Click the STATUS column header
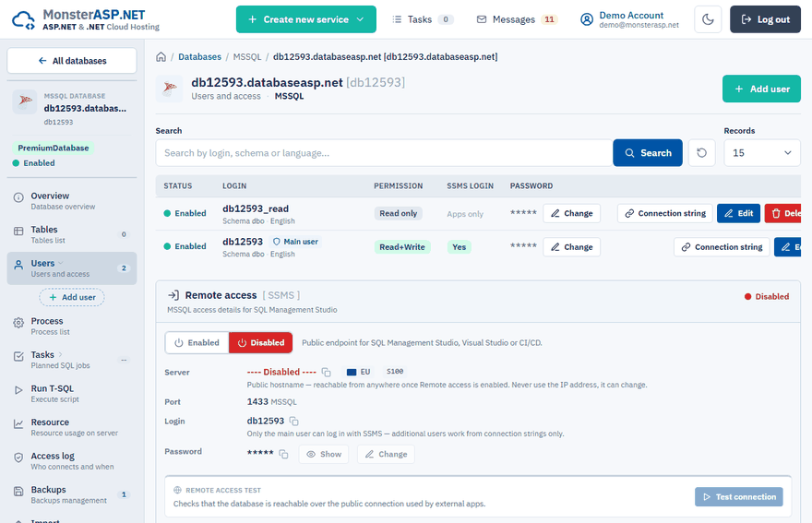 tap(177, 186)
